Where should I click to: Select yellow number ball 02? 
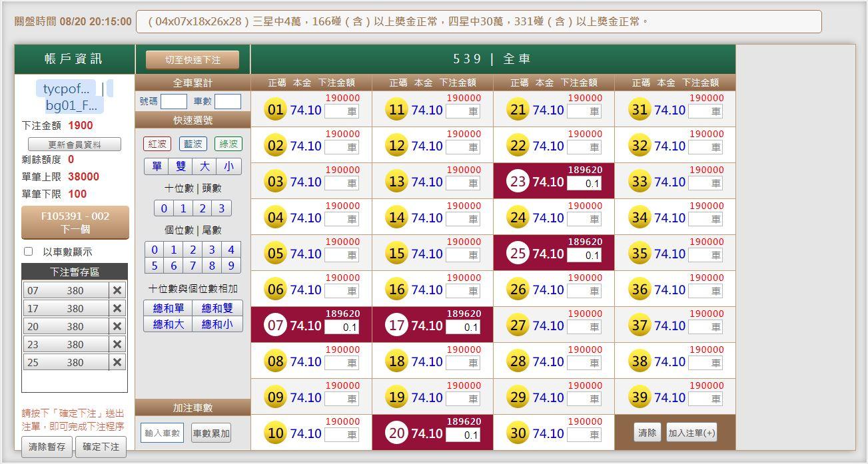275,146
